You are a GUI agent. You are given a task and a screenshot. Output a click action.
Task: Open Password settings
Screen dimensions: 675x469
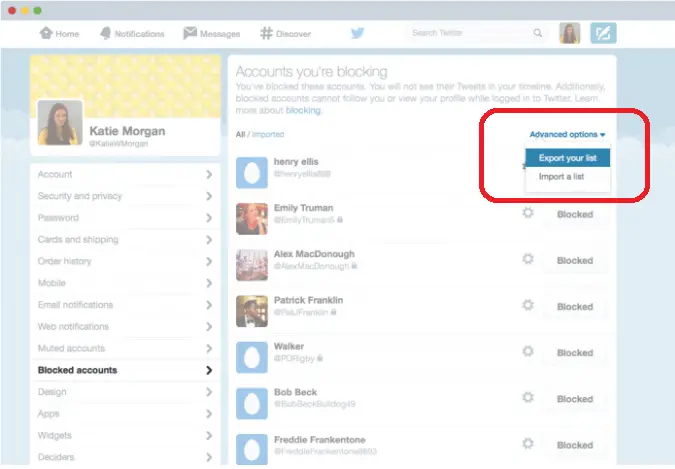tap(125, 218)
